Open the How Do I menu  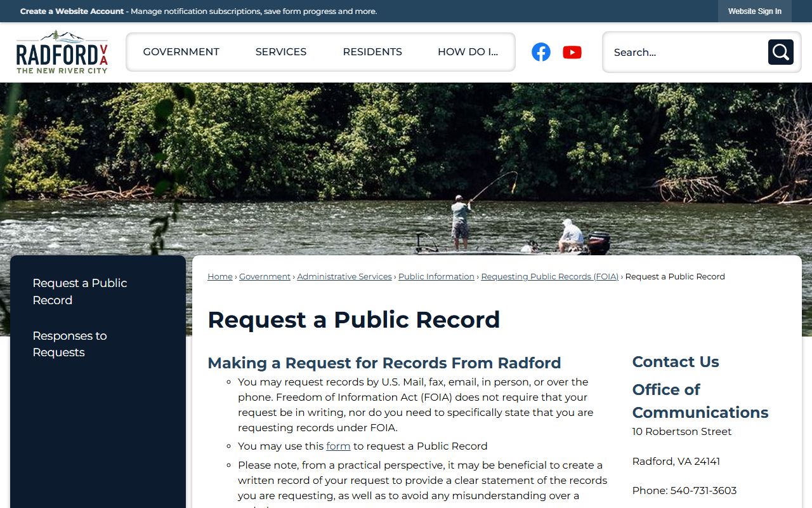(x=468, y=52)
